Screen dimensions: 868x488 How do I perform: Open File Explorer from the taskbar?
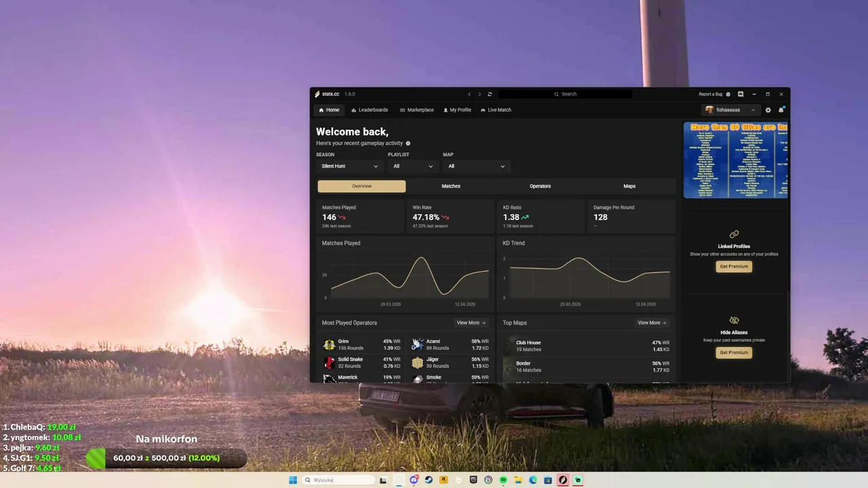tap(518, 480)
